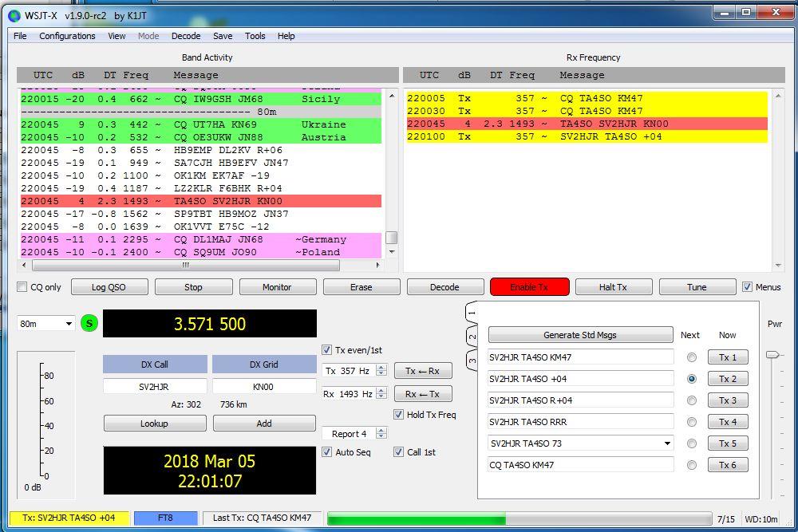Open the Save menu
Viewport: 798px width, 532px height.
click(x=223, y=36)
